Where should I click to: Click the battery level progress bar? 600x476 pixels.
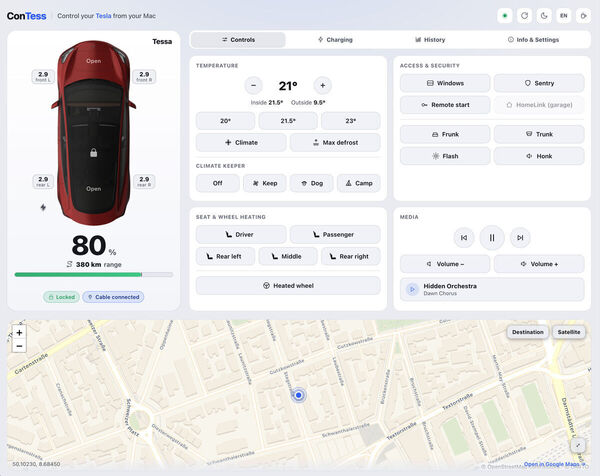click(x=94, y=274)
